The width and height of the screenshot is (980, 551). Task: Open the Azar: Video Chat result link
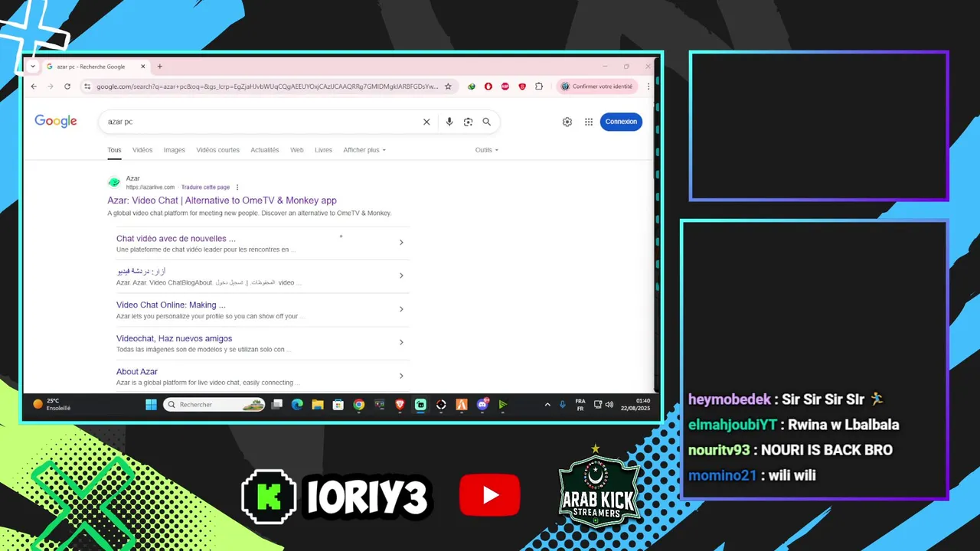(x=222, y=201)
